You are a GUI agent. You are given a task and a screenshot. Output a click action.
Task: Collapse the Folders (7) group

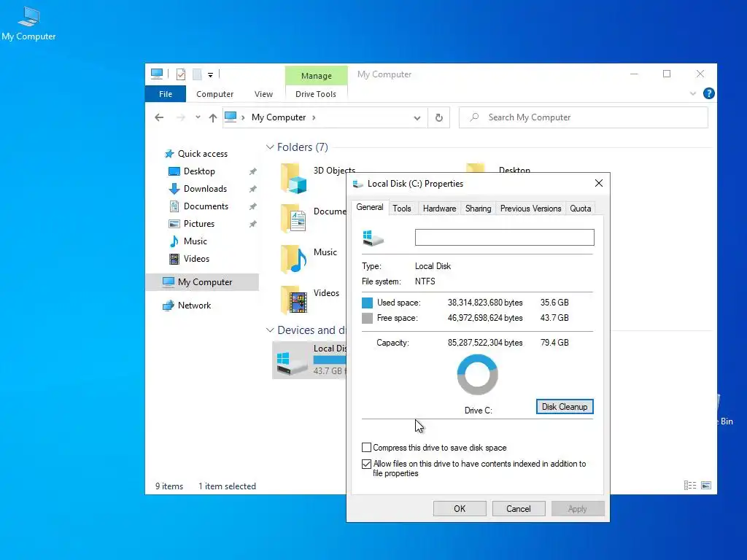(x=270, y=147)
